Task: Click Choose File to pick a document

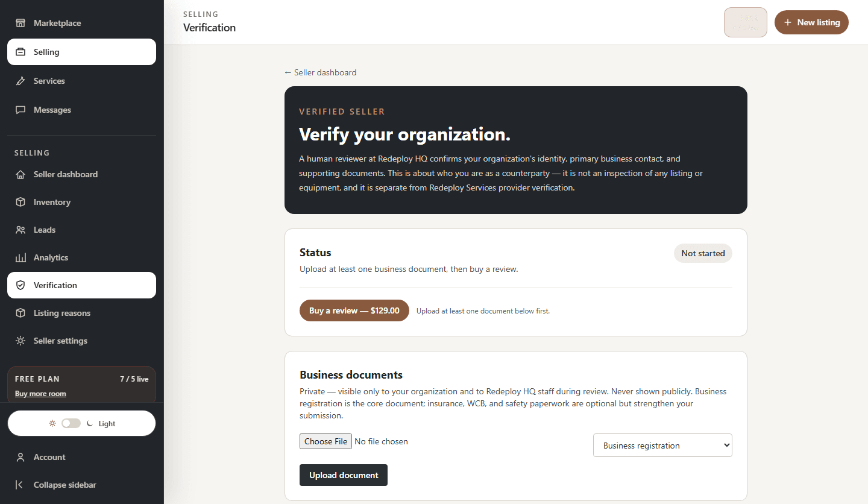Action: pyautogui.click(x=325, y=441)
